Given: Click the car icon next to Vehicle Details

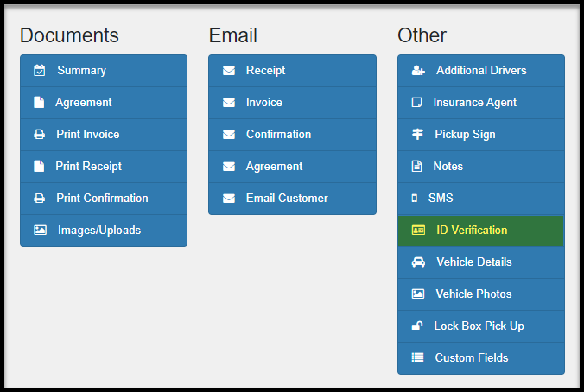Looking at the screenshot, I should click(x=418, y=262).
